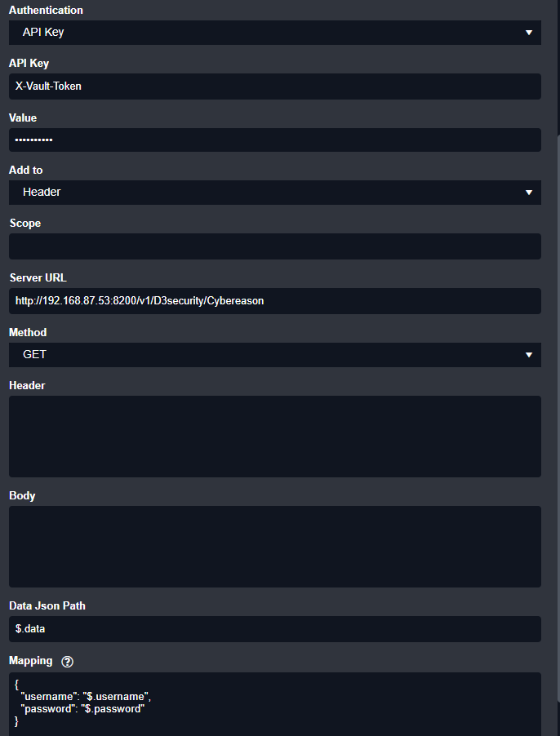Click the Authentication section label
Viewport: 560px width, 736px height.
[46, 11]
